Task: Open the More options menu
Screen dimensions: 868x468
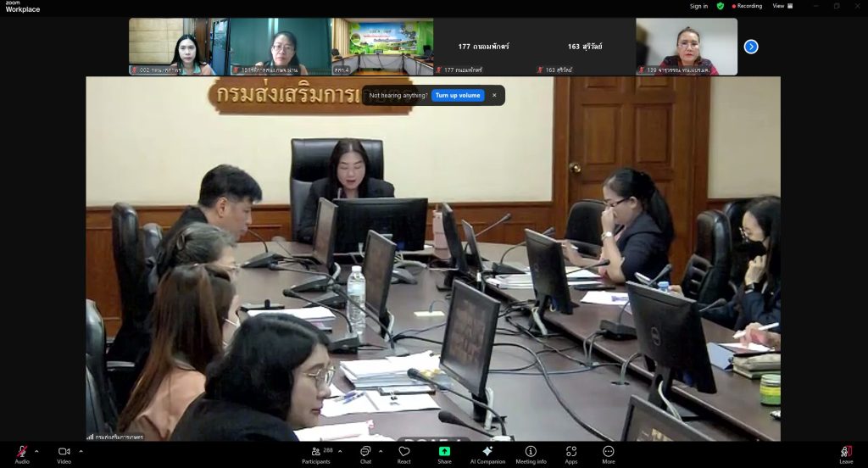Action: tap(608, 452)
